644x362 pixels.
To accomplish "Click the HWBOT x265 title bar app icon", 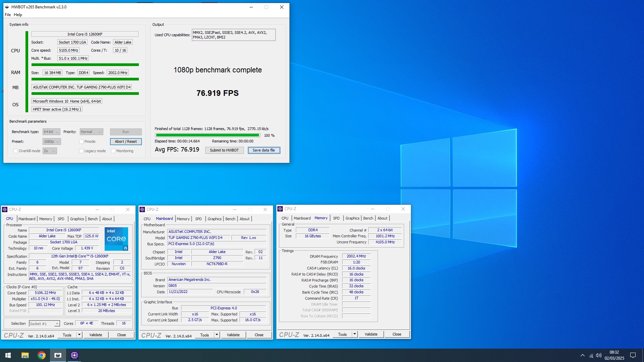I will click(7, 7).
